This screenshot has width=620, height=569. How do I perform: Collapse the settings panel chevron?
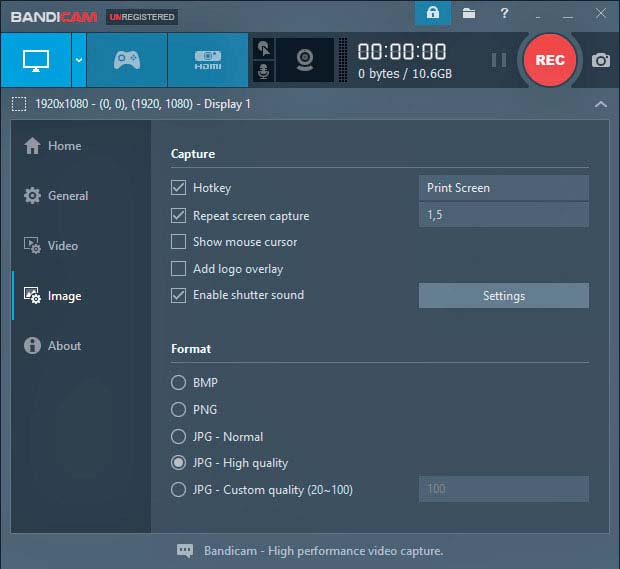[x=601, y=104]
